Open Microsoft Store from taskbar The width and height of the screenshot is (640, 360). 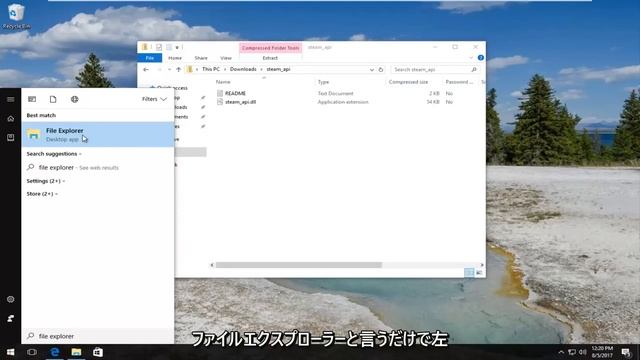point(98,352)
